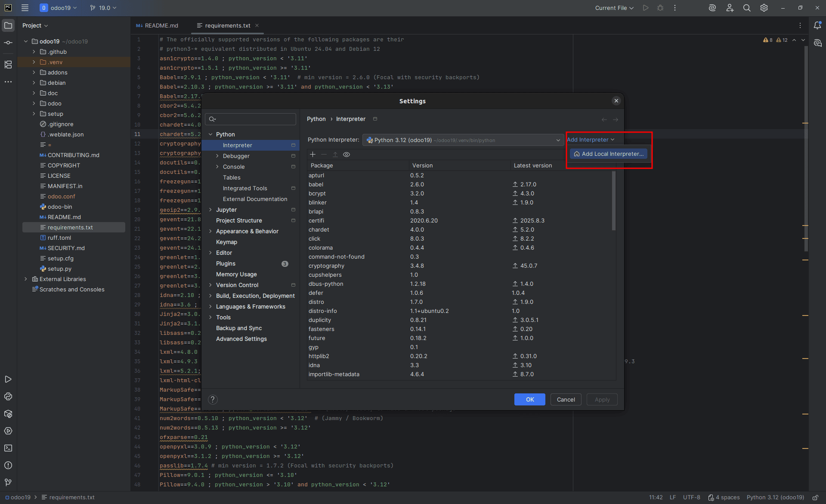Open the Current File run configuration dropdown
This screenshot has height=504, width=826.
point(614,8)
